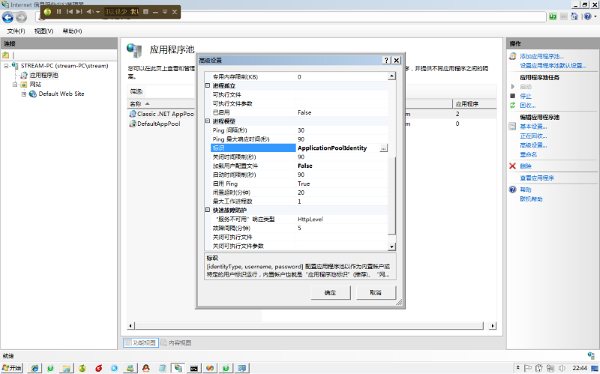Click the 回收 recycle action link

pyautogui.click(x=527, y=105)
